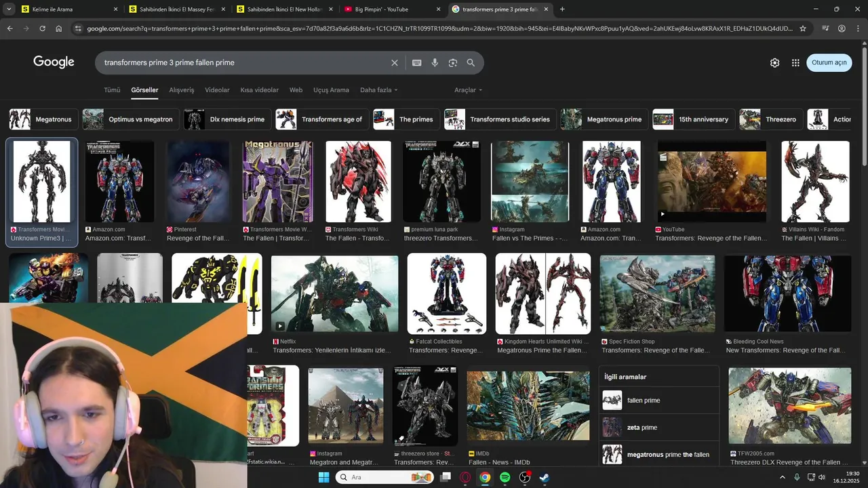Open a new Chrome tab
Image resolution: width=868 pixels, height=488 pixels.
[562, 9]
